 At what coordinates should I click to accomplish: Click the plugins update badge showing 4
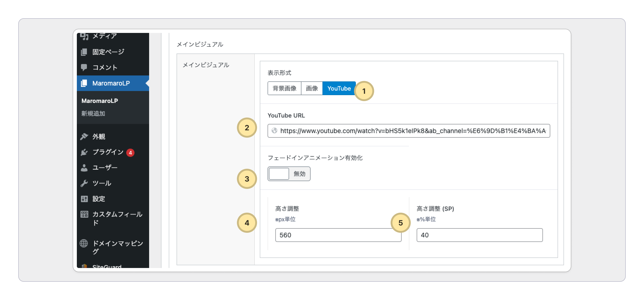(130, 153)
